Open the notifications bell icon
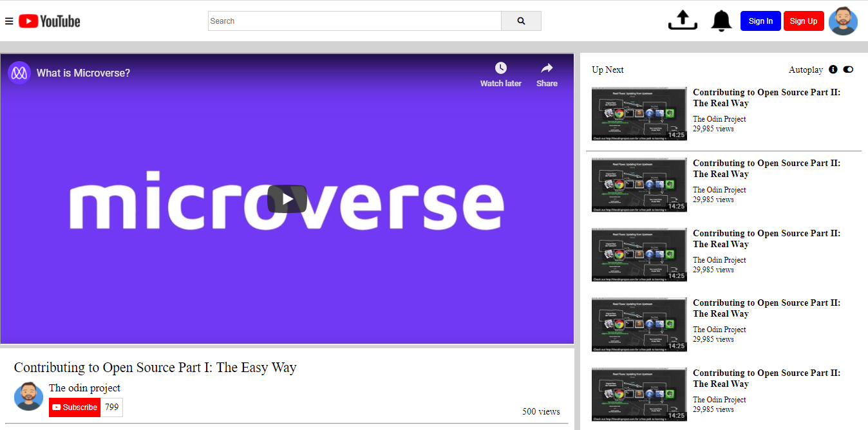The height and width of the screenshot is (430, 868). (721, 21)
